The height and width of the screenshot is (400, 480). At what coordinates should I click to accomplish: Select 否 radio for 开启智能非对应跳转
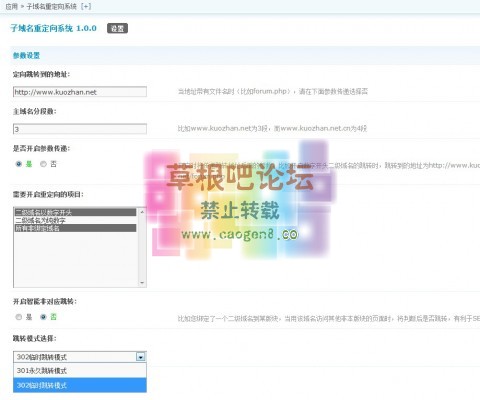[x=43, y=317]
